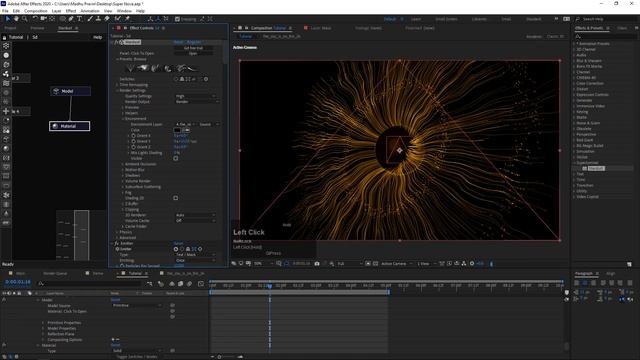Switch to the Standard workspace
This screenshot has width=640, height=360.
(533, 19)
